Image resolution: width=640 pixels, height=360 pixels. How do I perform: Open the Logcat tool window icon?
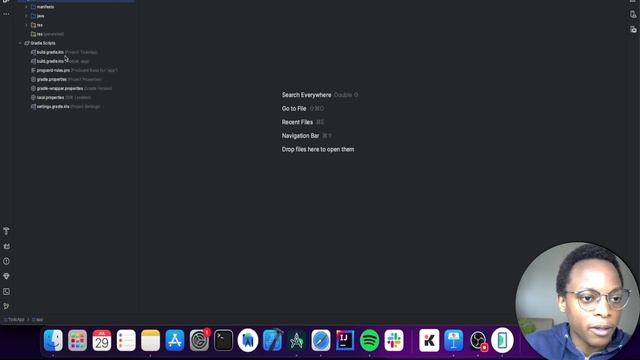pyautogui.click(x=6, y=246)
